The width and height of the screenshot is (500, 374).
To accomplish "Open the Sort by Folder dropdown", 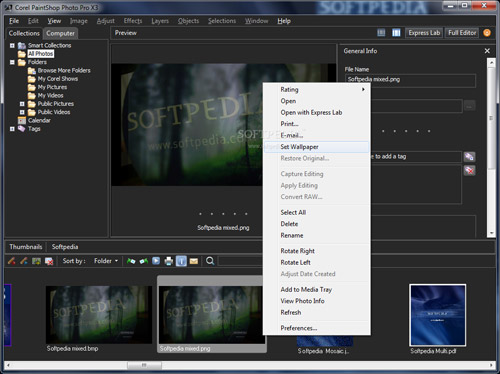I will pos(106,261).
